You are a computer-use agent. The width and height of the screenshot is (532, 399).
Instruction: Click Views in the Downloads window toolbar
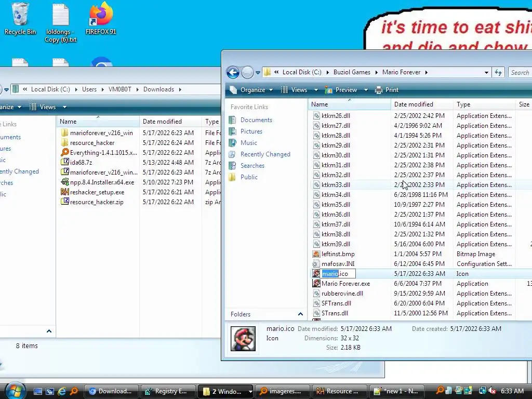tap(43, 107)
